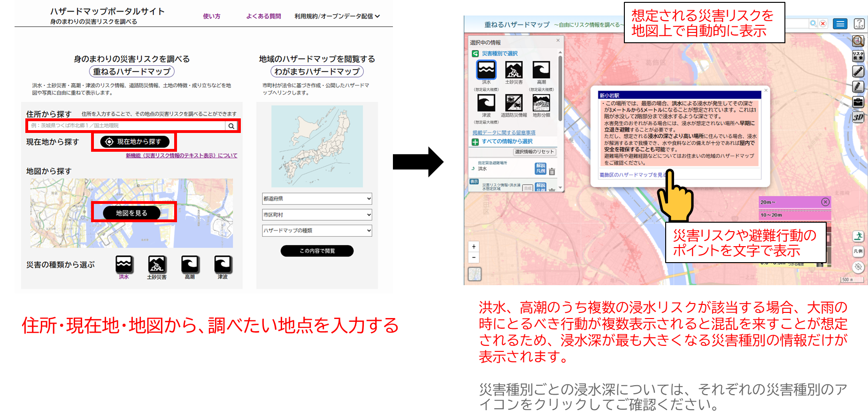The width and height of the screenshot is (868, 420).
Task: Click the address search magnifier button
Action: [x=231, y=126]
